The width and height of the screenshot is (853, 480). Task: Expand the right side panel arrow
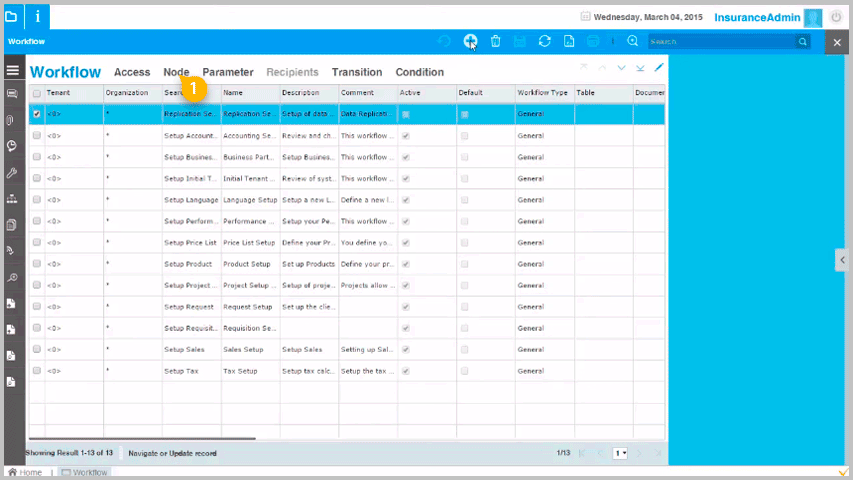(x=842, y=260)
